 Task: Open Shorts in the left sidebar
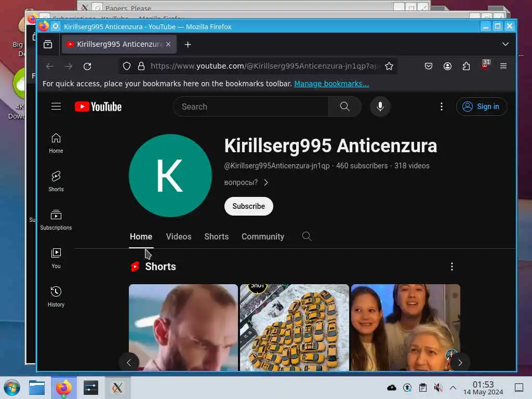click(x=56, y=181)
